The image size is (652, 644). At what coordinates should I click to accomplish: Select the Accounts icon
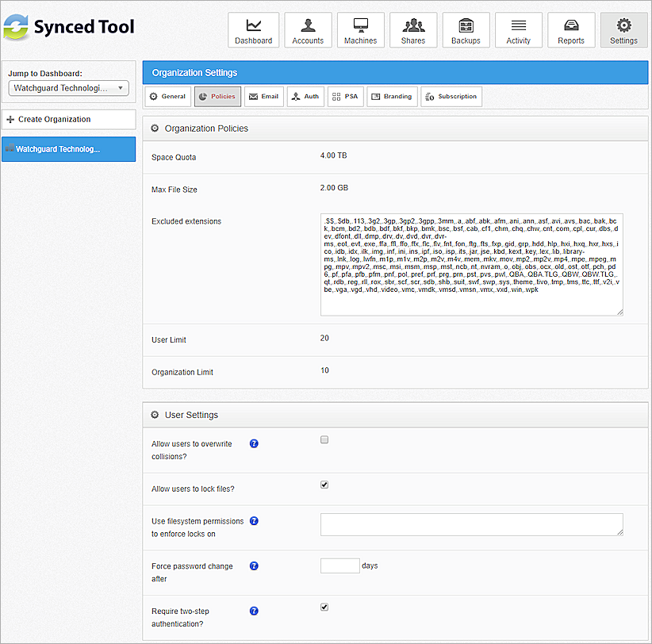tap(308, 29)
